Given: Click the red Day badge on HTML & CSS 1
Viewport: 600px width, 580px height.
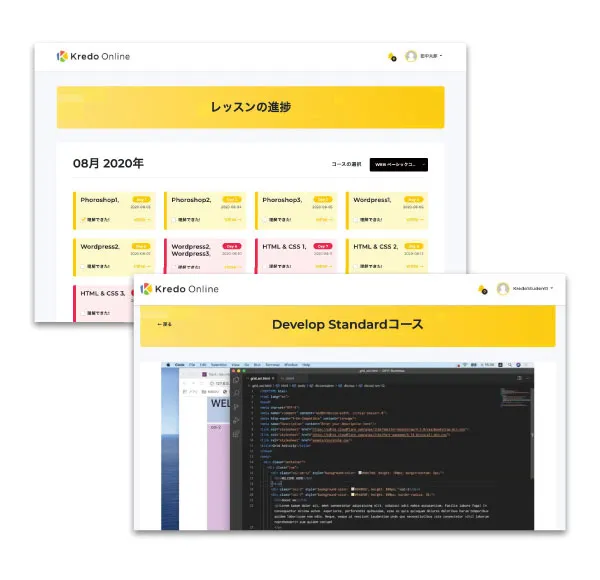Looking at the screenshot, I should click(323, 246).
